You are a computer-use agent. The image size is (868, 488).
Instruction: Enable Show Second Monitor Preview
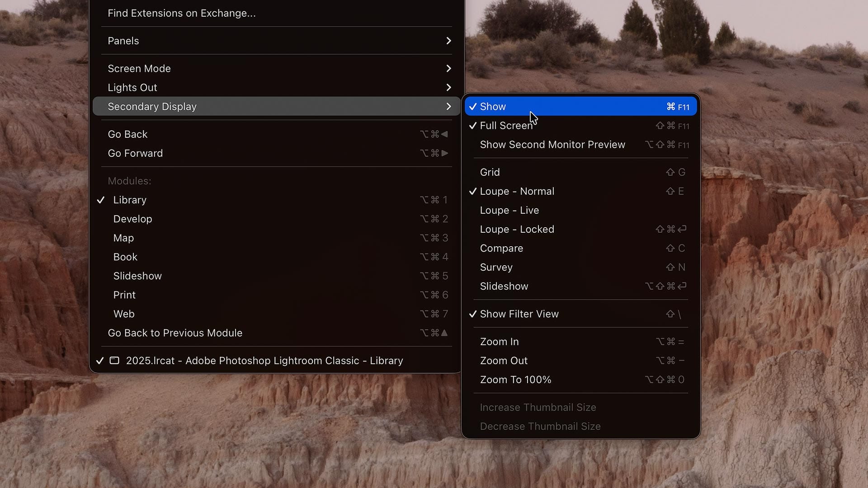552,145
